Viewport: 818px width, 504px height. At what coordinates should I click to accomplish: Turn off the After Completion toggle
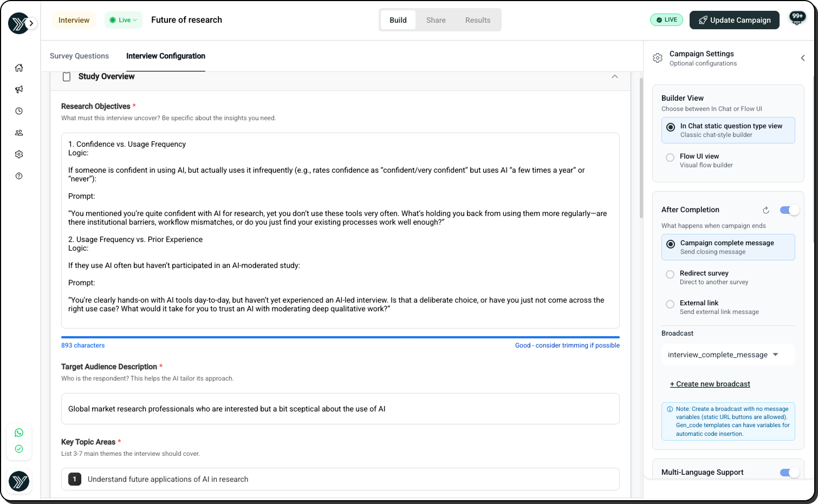coord(789,210)
